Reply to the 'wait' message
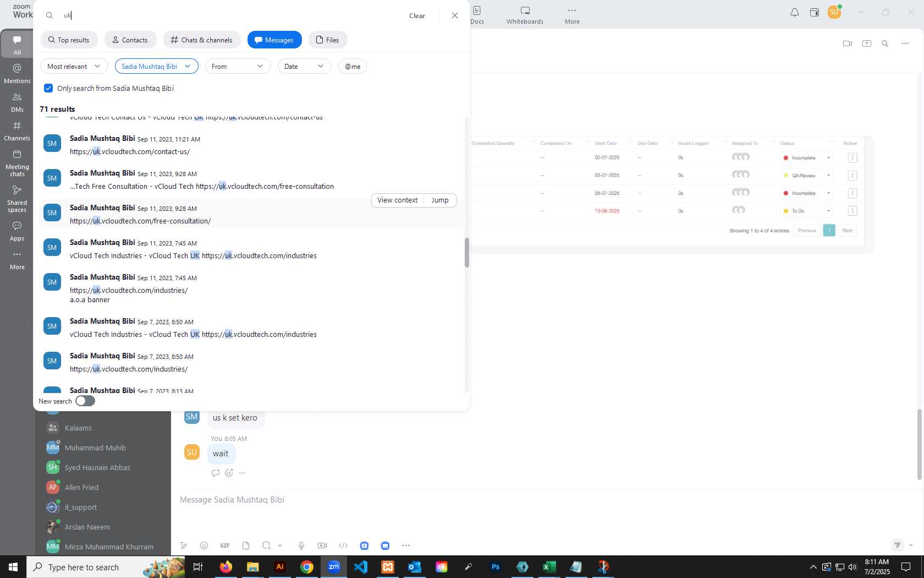924x578 pixels. pyautogui.click(x=216, y=473)
